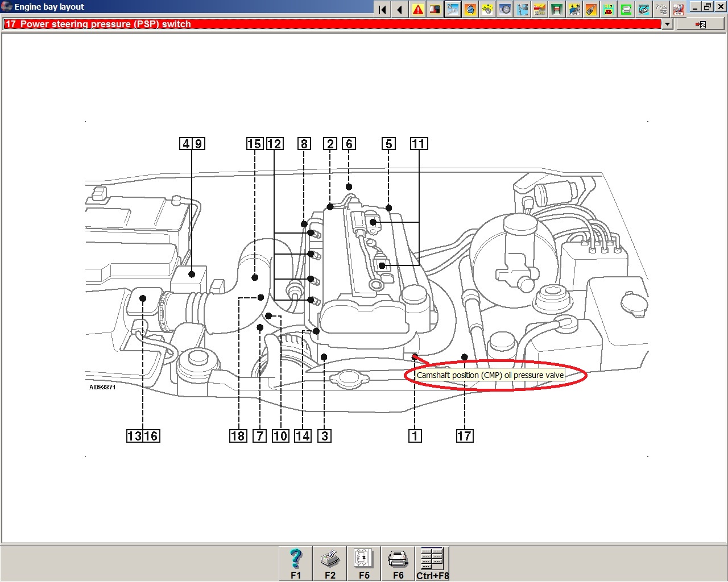Click component number 11 label
The height and width of the screenshot is (582, 728).
click(x=419, y=144)
